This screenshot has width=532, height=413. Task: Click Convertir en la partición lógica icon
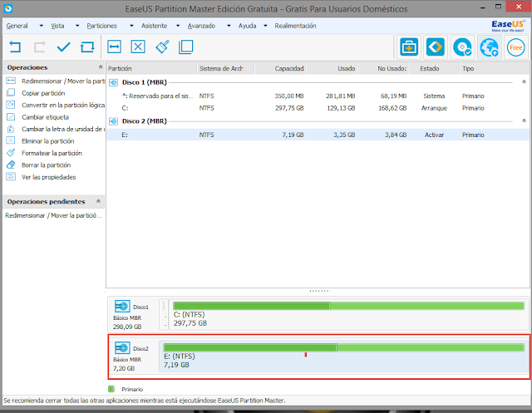pyautogui.click(x=11, y=105)
